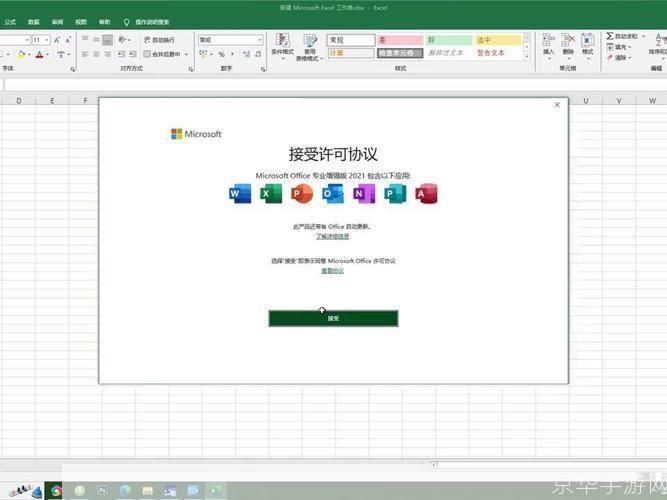Click the increase indent icon
Image resolution: width=667 pixels, height=500 pixels.
click(x=133, y=54)
